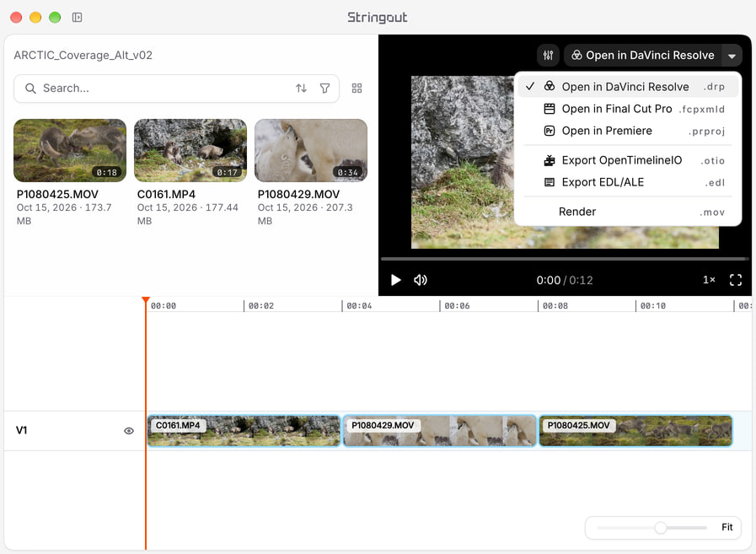This screenshot has width=756, height=554.
Task: Open the filter funnel
Action: click(325, 89)
